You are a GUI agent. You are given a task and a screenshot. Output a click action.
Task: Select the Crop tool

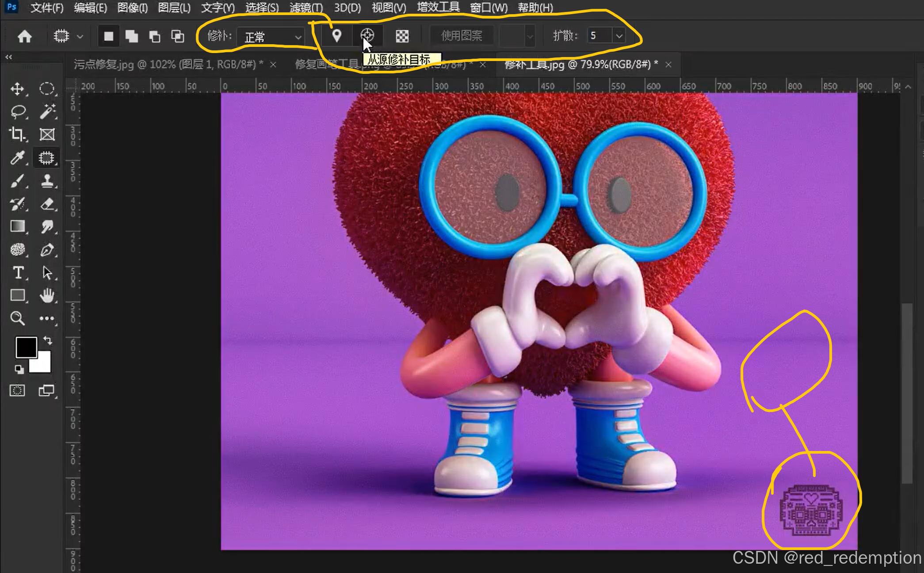17,134
